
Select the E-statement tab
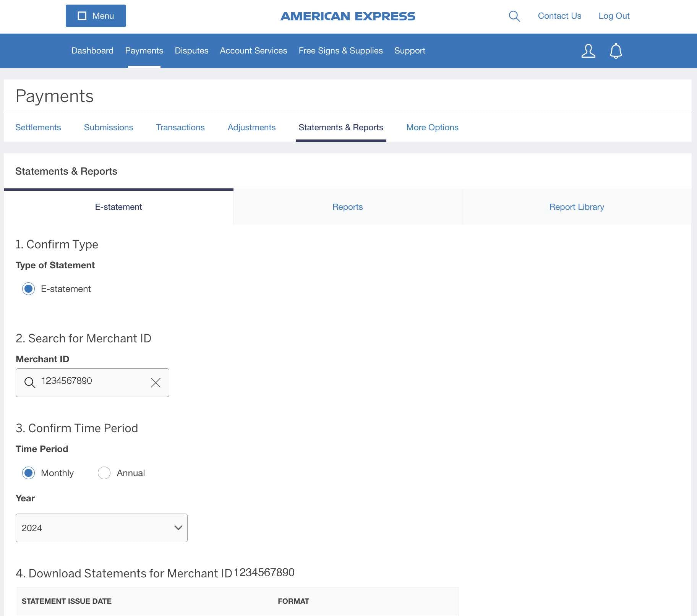(118, 207)
